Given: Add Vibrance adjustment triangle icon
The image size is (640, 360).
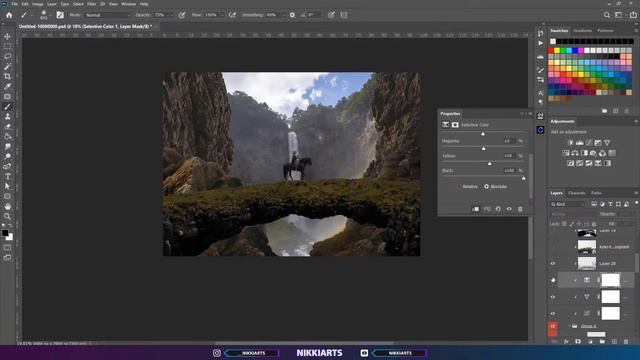Looking at the screenshot, I should coord(607,142).
